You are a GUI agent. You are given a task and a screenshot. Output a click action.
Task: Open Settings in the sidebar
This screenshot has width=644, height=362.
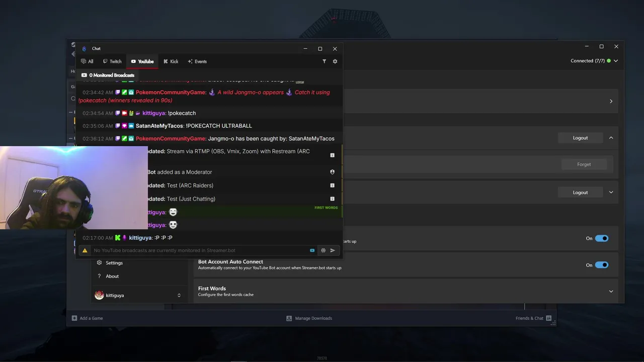pos(114,263)
